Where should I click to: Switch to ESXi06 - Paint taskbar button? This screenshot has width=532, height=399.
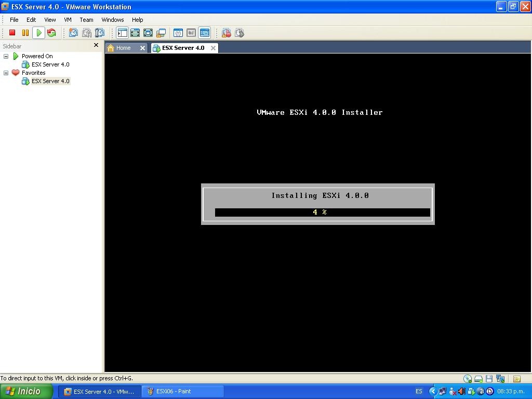[182, 392]
